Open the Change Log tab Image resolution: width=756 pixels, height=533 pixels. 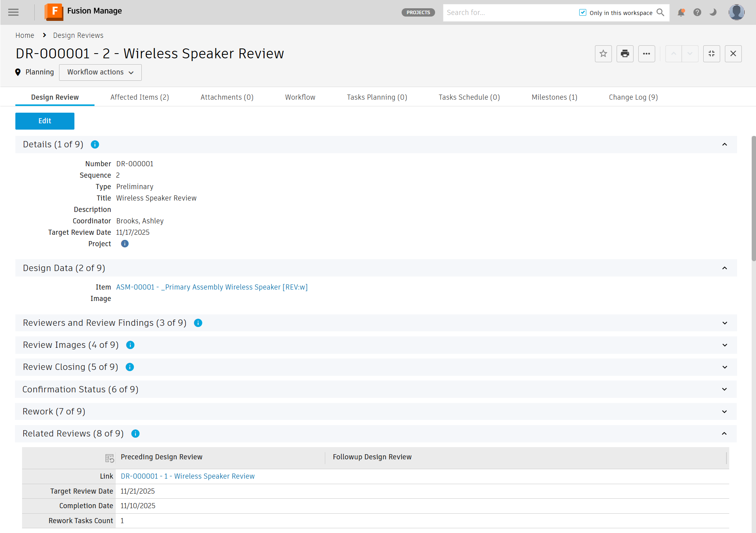[633, 97]
